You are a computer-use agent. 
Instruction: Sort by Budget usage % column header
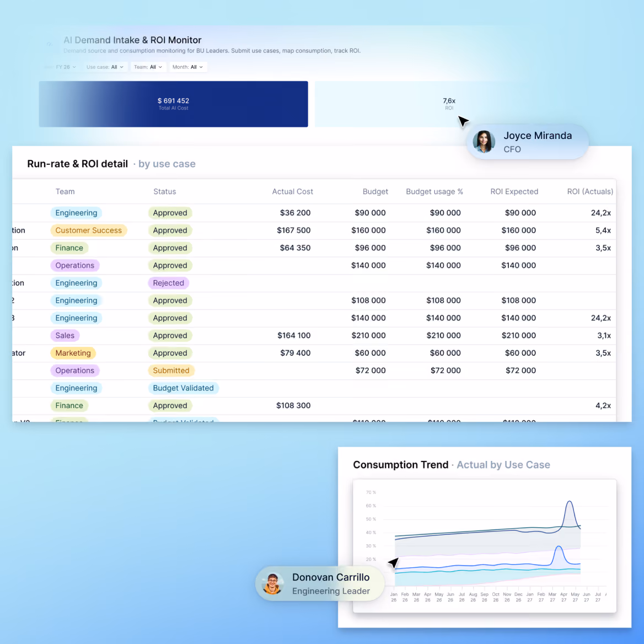point(434,191)
